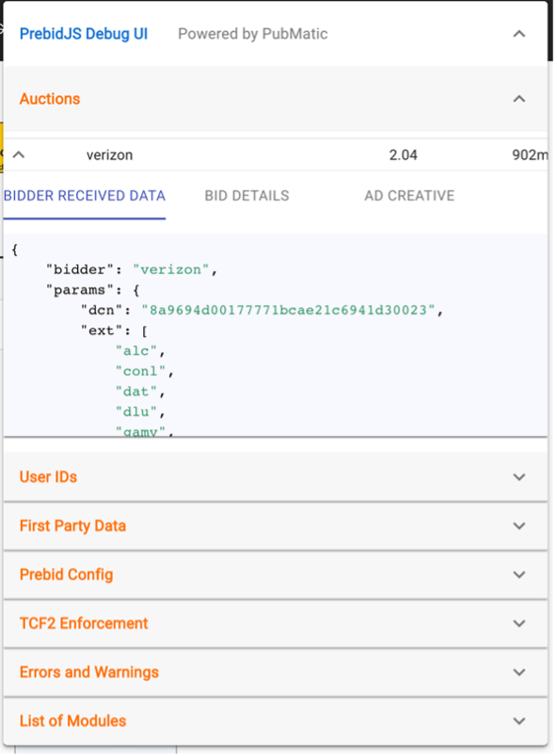Click the List of Modules heading
The width and height of the screenshot is (557, 756).
click(x=72, y=721)
